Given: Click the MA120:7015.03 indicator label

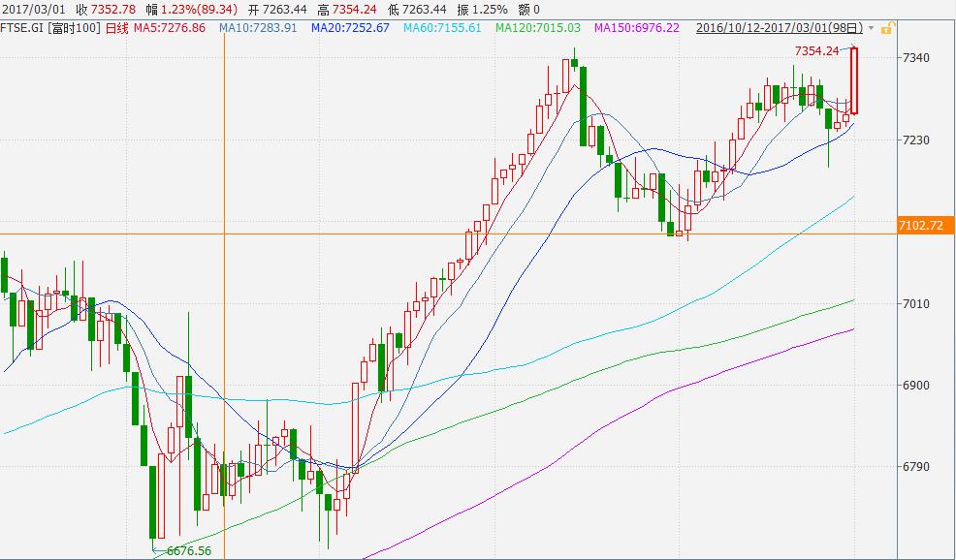Looking at the screenshot, I should [x=538, y=28].
